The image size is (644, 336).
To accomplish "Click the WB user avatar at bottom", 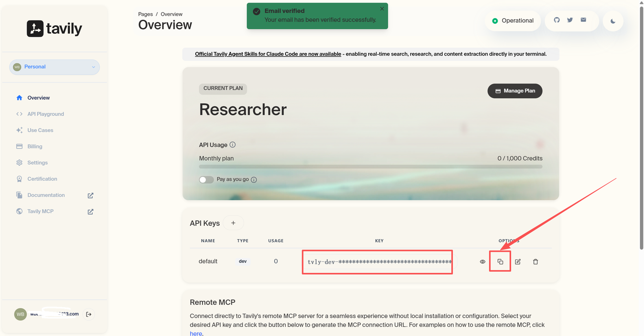I will coord(20,314).
